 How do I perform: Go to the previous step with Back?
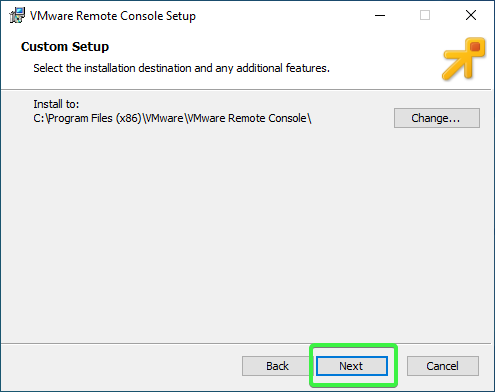(277, 366)
